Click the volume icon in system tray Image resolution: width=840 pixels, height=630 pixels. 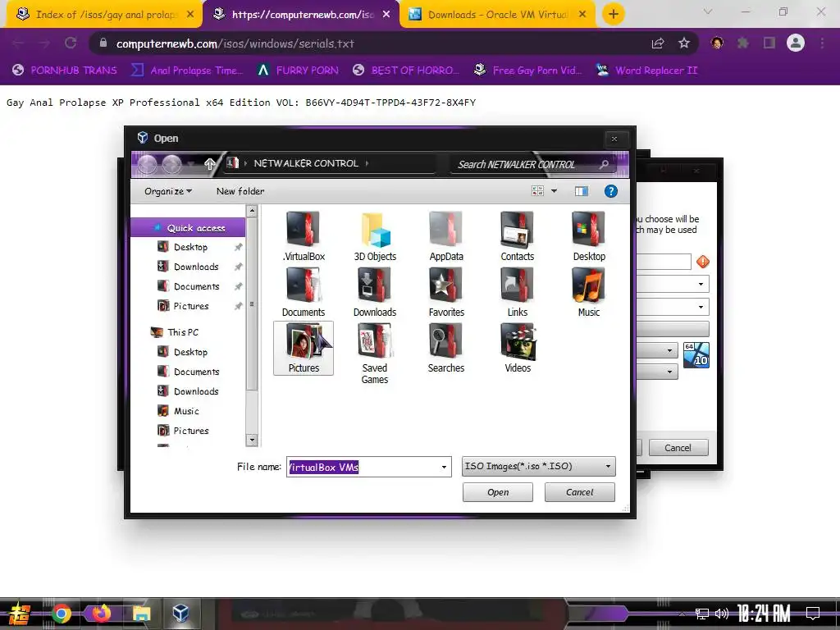tap(722, 614)
